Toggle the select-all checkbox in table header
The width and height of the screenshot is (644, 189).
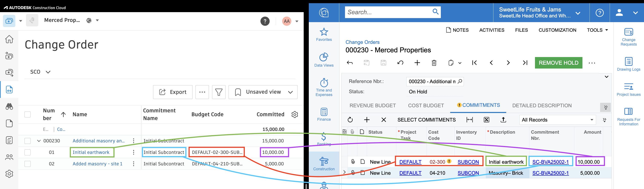tap(27, 115)
